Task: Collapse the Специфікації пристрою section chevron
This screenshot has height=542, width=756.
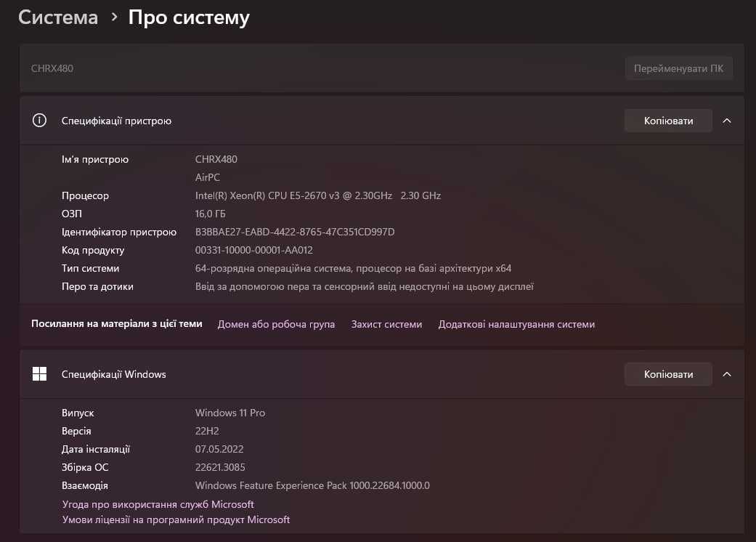Action: pyautogui.click(x=727, y=121)
